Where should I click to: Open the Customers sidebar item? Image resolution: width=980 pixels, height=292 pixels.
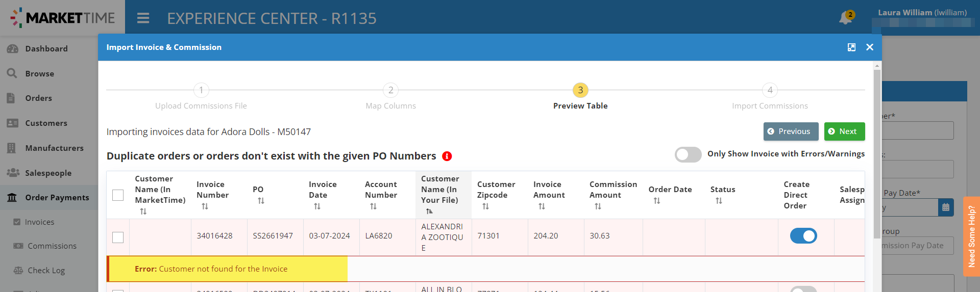(x=46, y=123)
